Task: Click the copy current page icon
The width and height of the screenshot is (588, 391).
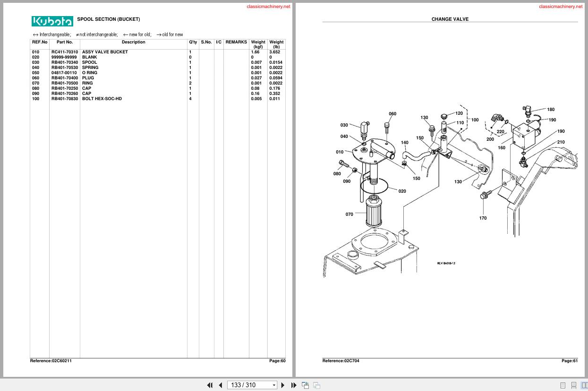Action: [305, 385]
